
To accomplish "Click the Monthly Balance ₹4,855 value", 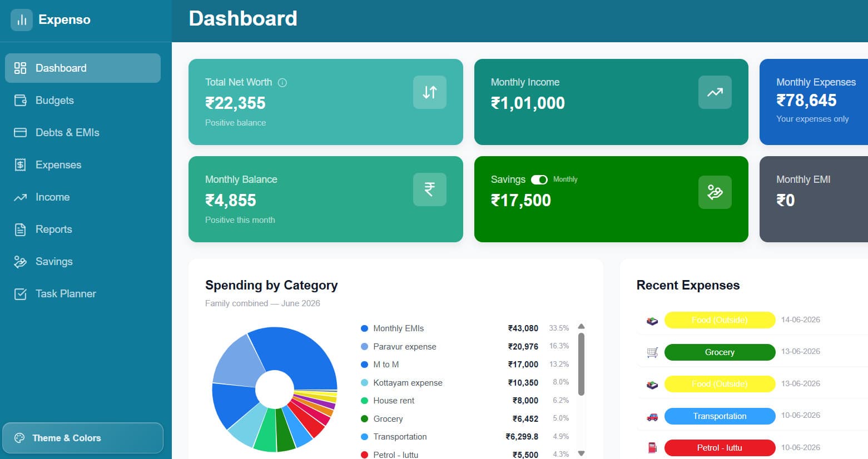I will 231,201.
